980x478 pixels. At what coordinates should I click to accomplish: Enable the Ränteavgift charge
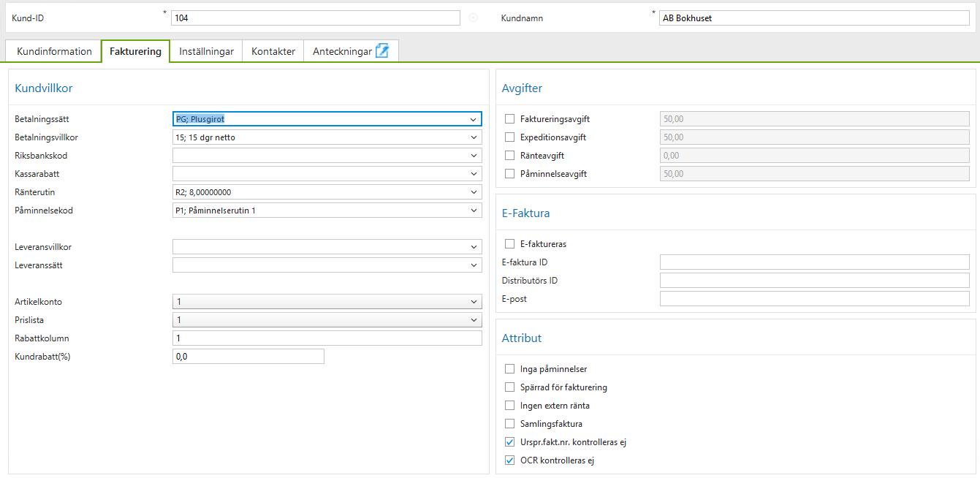(x=509, y=155)
